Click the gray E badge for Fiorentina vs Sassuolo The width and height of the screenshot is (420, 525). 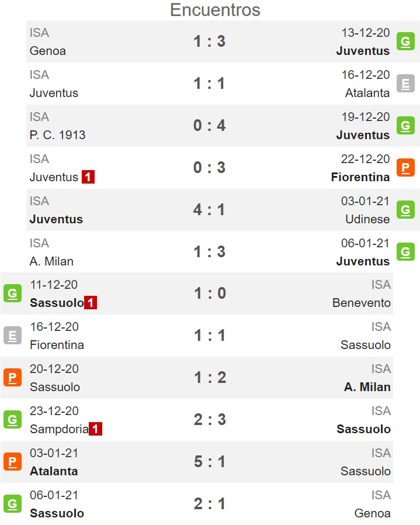coord(12,336)
